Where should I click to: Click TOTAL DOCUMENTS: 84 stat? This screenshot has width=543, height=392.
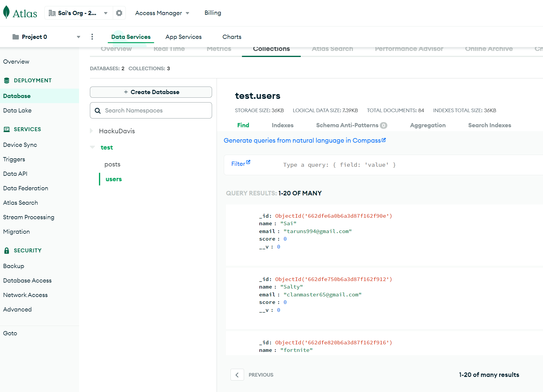click(x=395, y=110)
